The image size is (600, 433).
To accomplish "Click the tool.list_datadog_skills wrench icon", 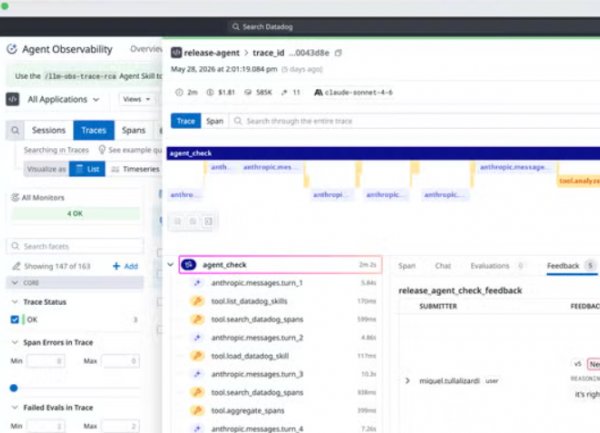I will tap(197, 301).
